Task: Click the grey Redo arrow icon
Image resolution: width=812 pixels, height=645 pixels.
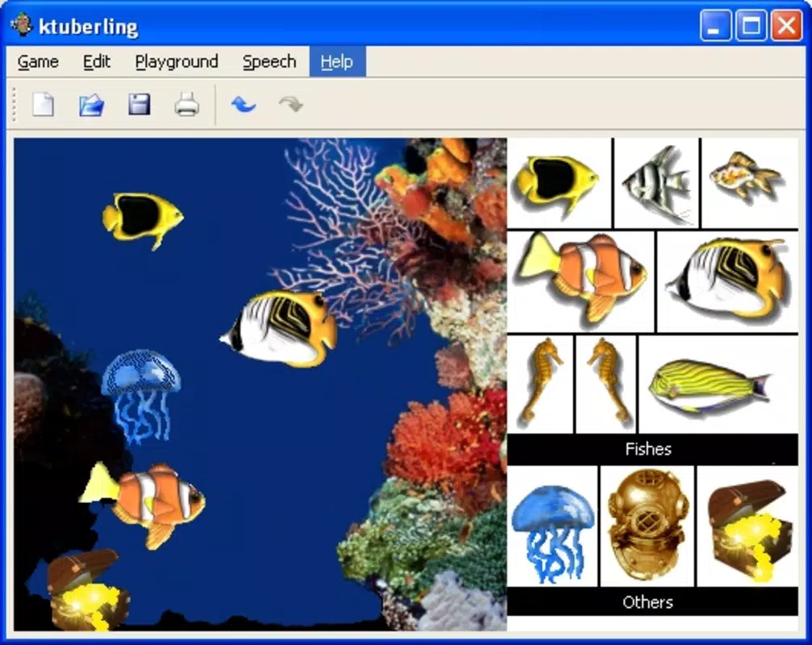Action: pos(290,105)
